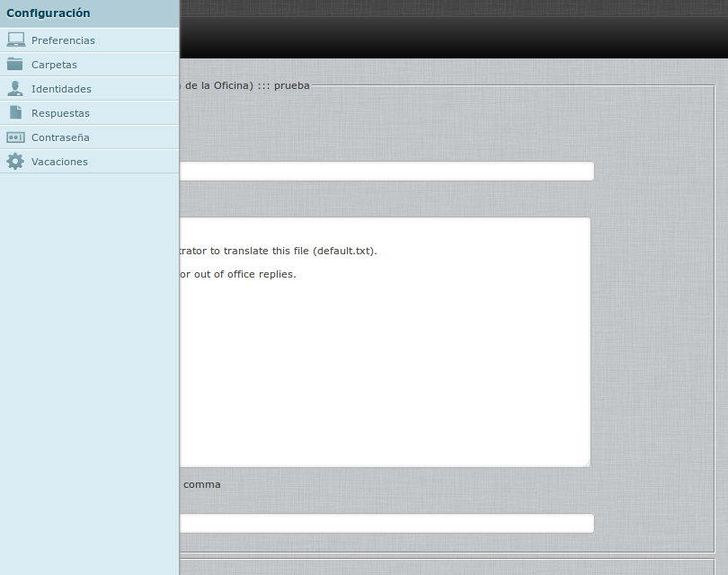Click the Contraseña password icon
Viewport: 728px width, 575px height.
click(15, 137)
